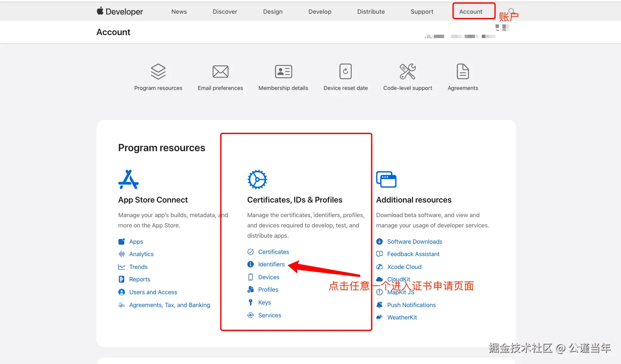Click the Reports document icon
The image size is (621, 364).
[x=122, y=279]
